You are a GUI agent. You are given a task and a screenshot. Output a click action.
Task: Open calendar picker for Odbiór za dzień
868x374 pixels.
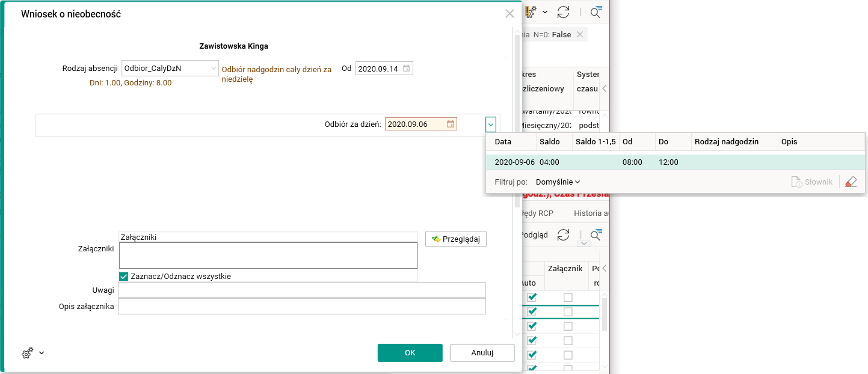pyautogui.click(x=451, y=124)
